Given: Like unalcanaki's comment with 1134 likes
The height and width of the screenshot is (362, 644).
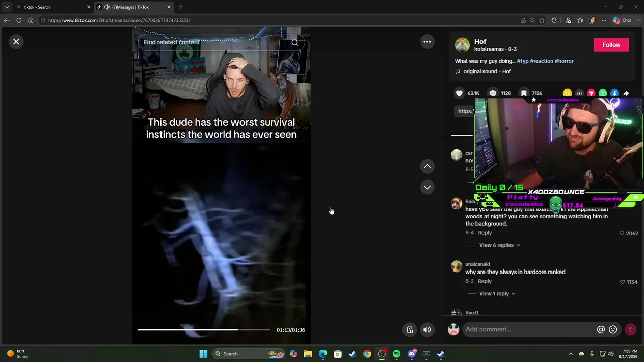Looking at the screenshot, I should point(622,282).
